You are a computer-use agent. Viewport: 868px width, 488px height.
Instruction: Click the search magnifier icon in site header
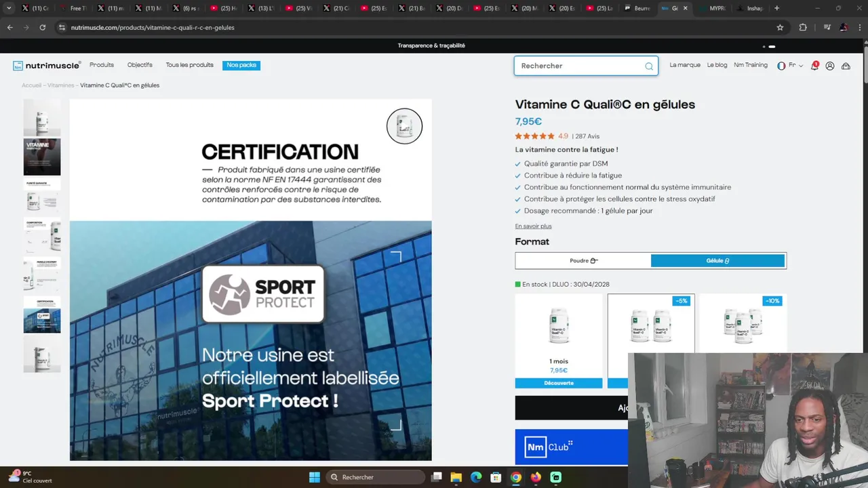(x=649, y=66)
